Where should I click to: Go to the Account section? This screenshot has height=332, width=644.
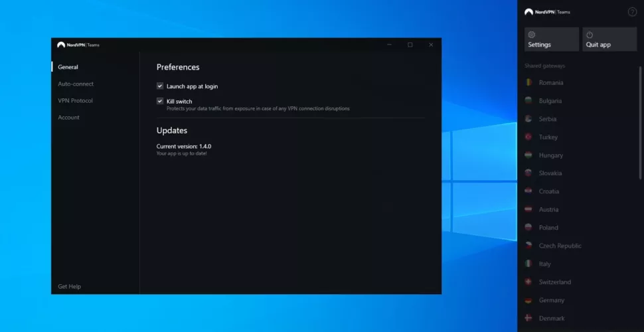(x=68, y=118)
